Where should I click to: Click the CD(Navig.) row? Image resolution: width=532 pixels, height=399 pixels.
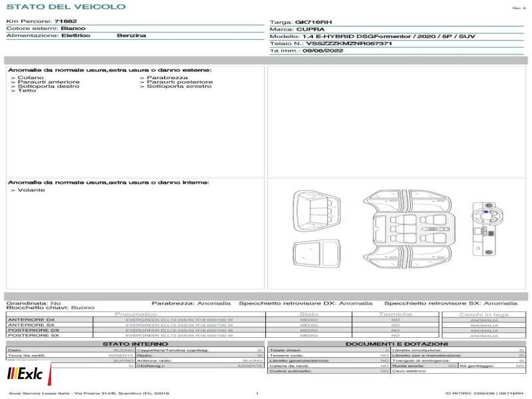tap(200, 366)
